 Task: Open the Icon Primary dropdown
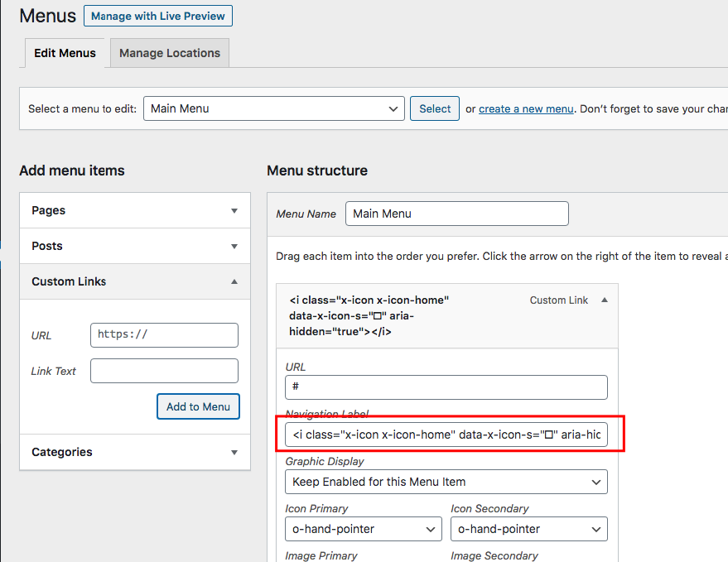point(364,529)
